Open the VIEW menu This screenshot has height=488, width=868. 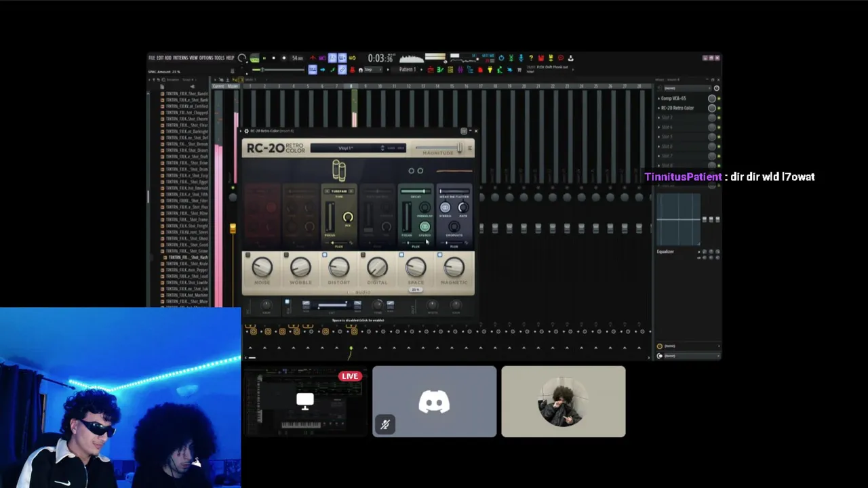click(193, 58)
